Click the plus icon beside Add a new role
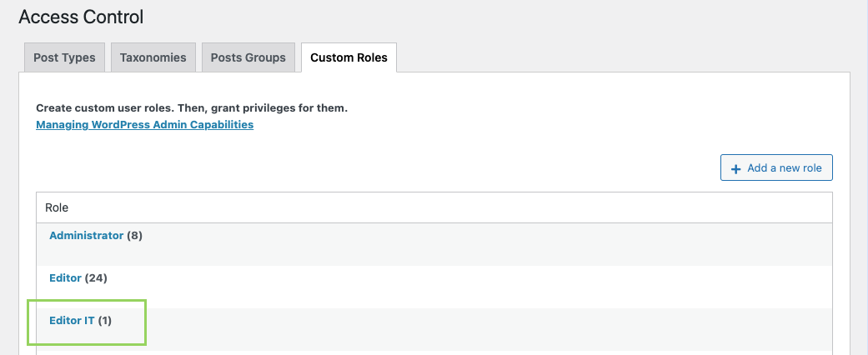This screenshot has width=868, height=355. pyautogui.click(x=735, y=168)
